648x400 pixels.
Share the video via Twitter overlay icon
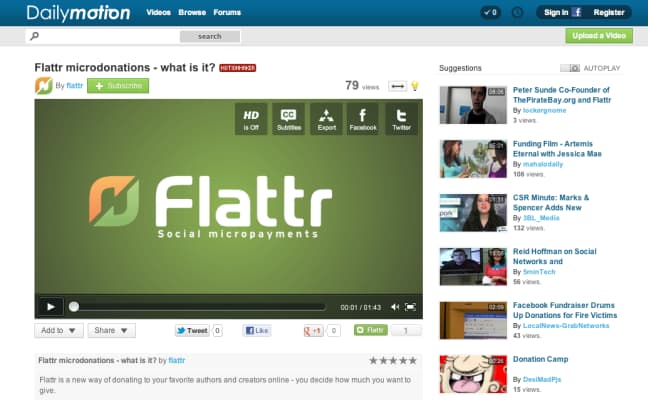tap(401, 118)
